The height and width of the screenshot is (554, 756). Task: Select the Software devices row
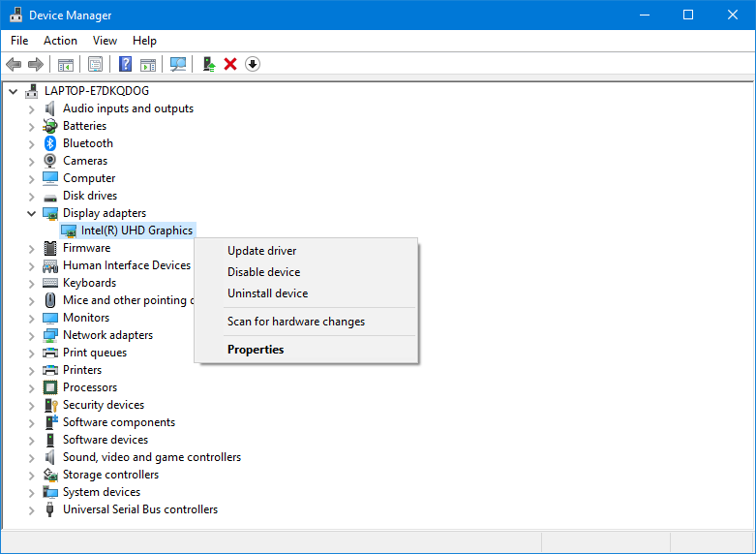tap(106, 440)
